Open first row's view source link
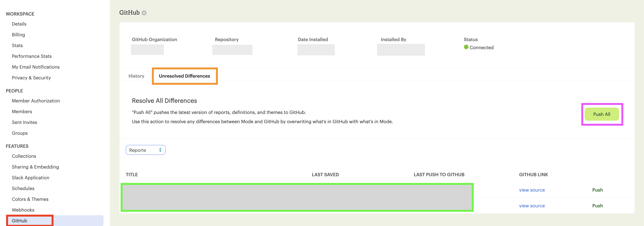 532,190
